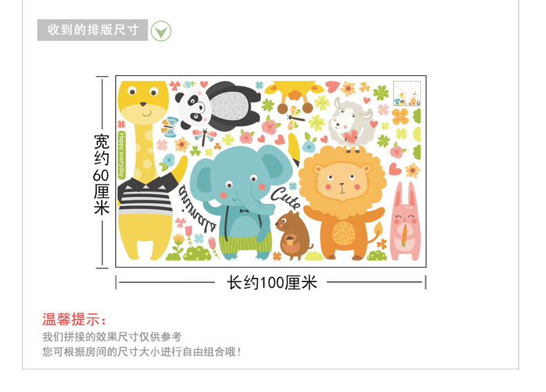Click the strawberry sticker near the top

[332, 86]
